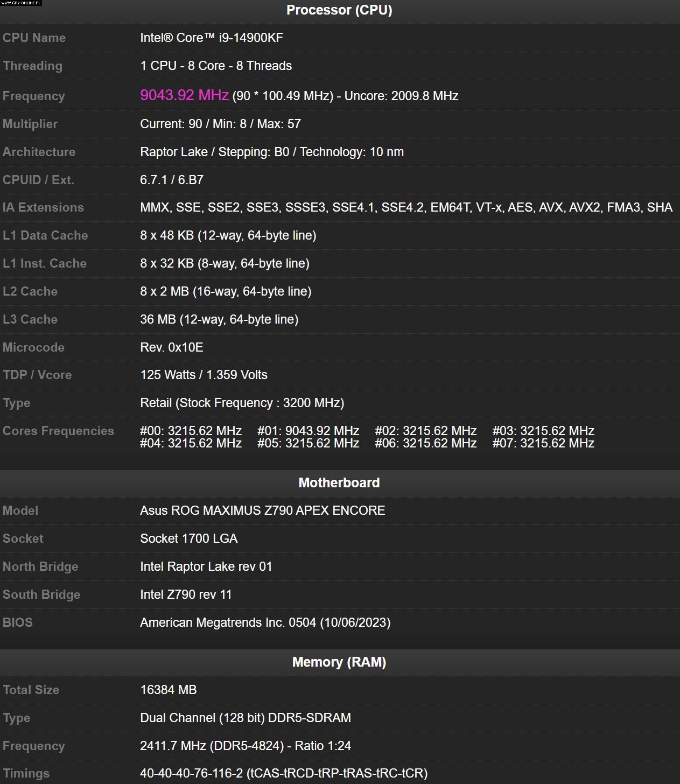Select the Motherboard section header
The image size is (680, 784).
tap(339, 482)
